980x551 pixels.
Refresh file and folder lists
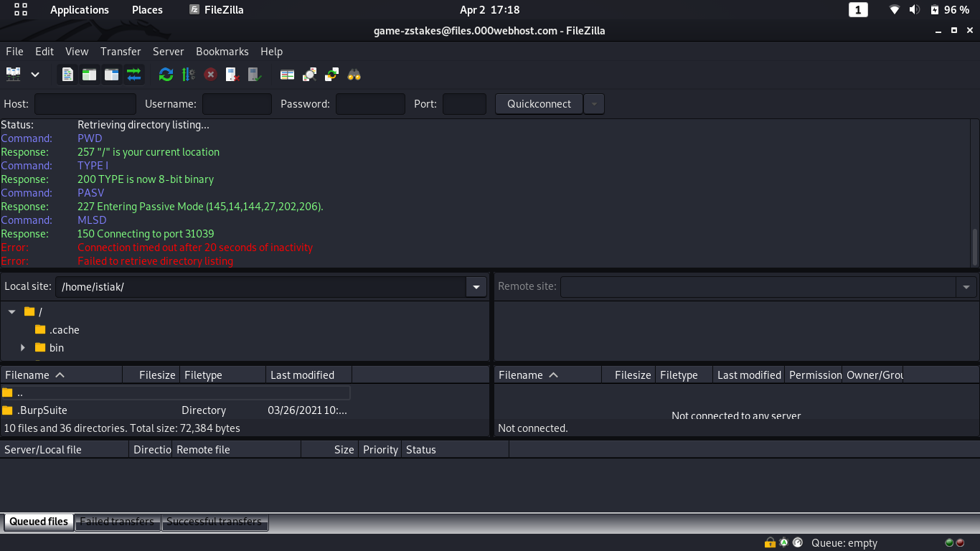[x=166, y=74]
